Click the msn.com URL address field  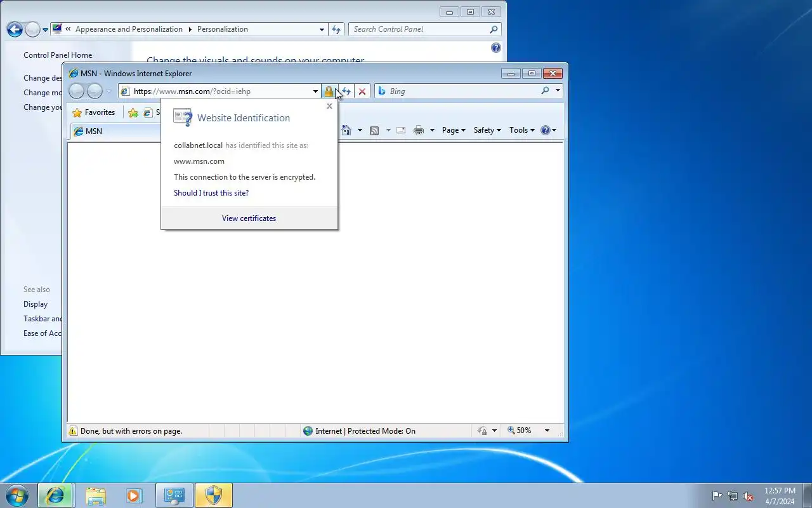coord(220,91)
